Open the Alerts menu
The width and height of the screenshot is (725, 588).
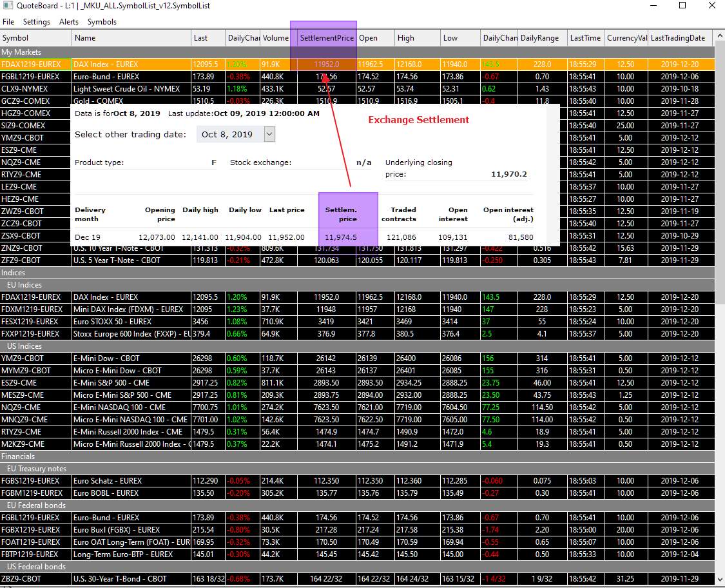(x=69, y=22)
